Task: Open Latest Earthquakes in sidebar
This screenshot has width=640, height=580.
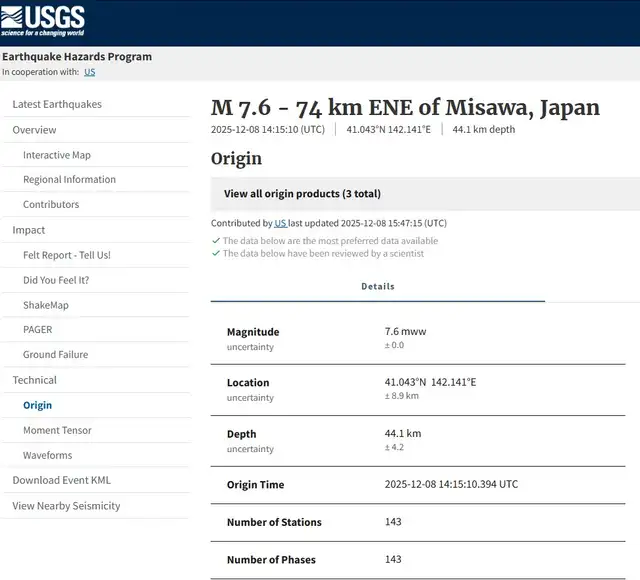Action: pos(57,104)
